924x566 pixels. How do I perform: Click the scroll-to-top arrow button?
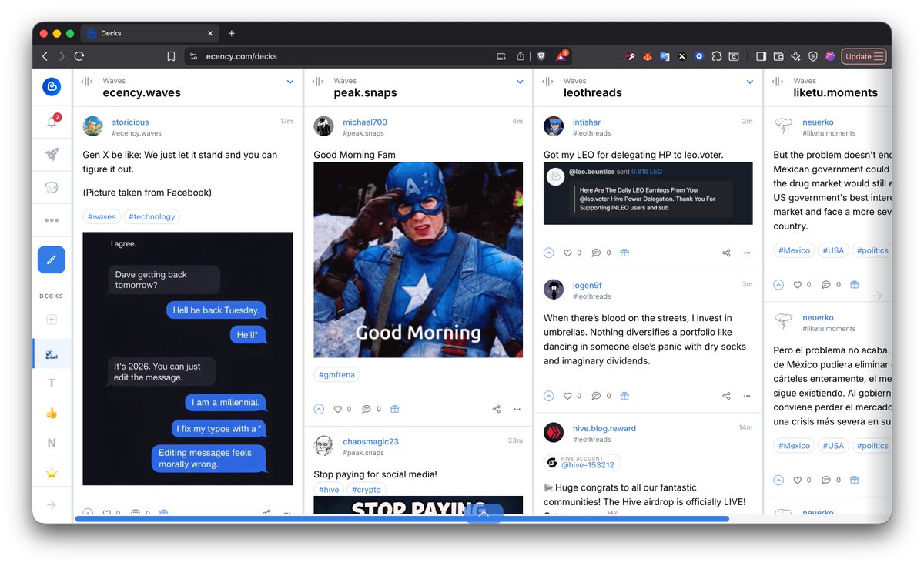point(484,513)
